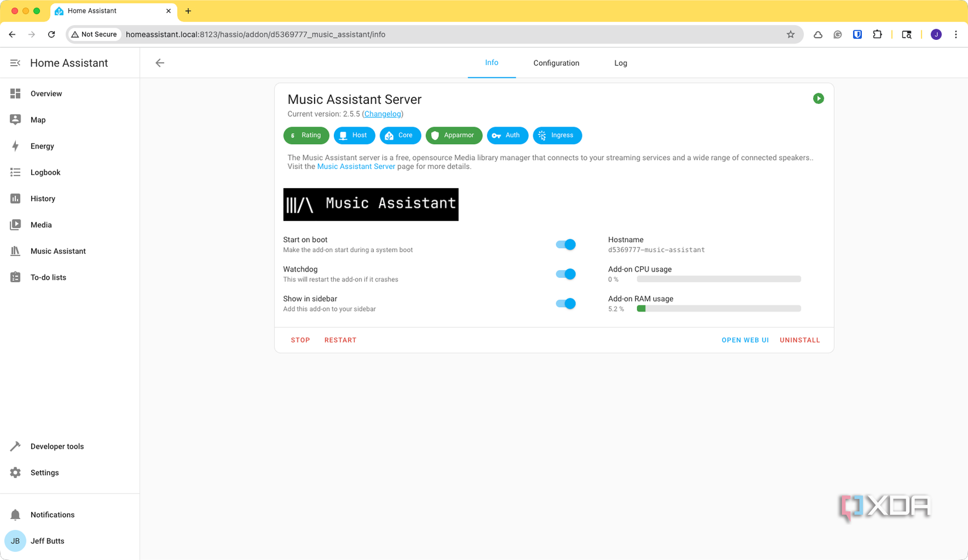Screen dimensions: 968x560
Task: Open the Chrome browser menu
Action: 957,34
